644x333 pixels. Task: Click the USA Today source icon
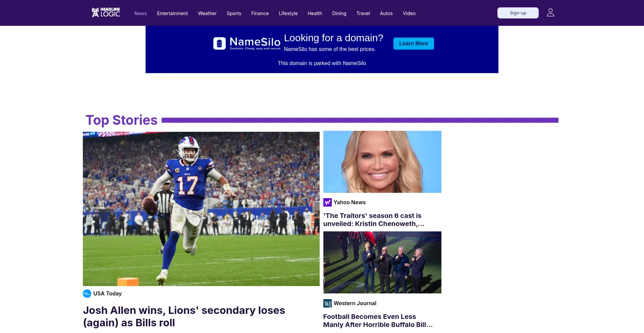(x=87, y=294)
